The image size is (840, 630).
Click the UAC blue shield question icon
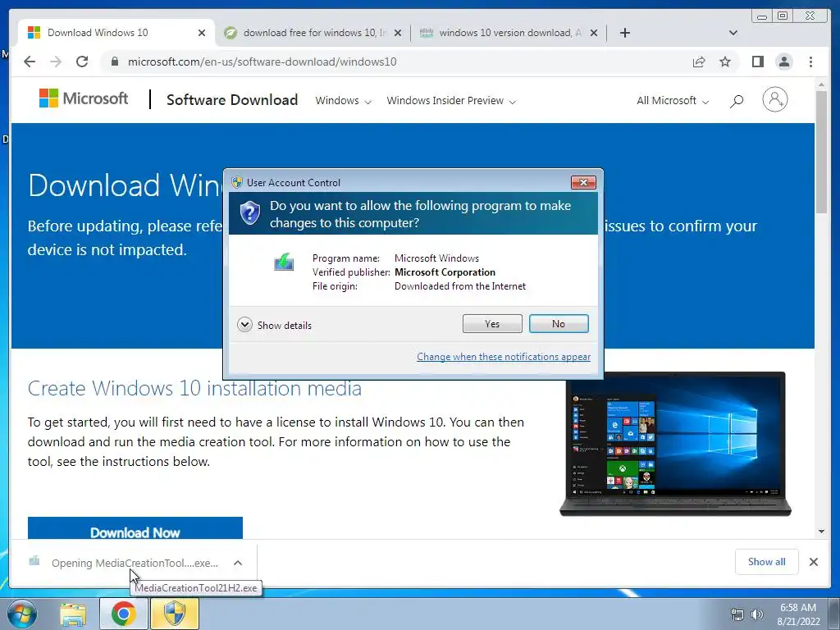coord(249,213)
